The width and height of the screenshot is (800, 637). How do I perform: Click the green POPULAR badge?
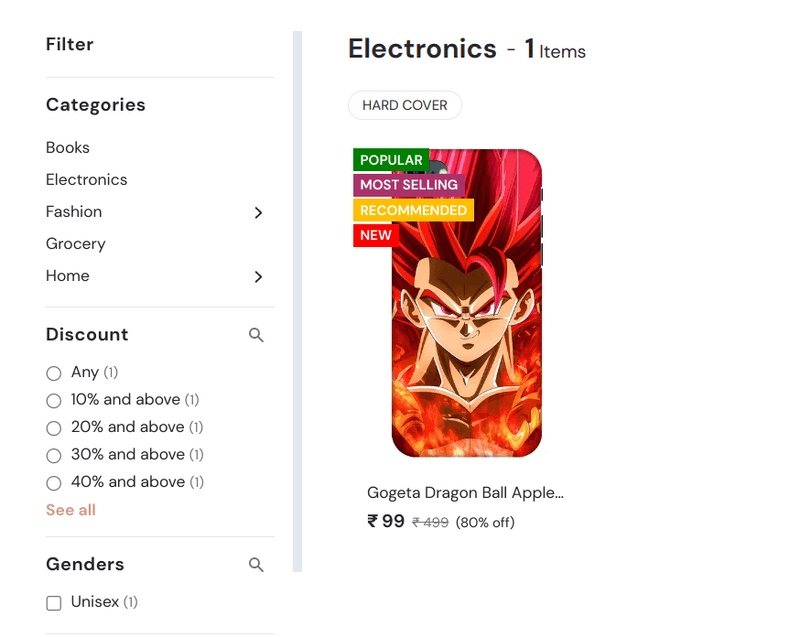(x=391, y=160)
